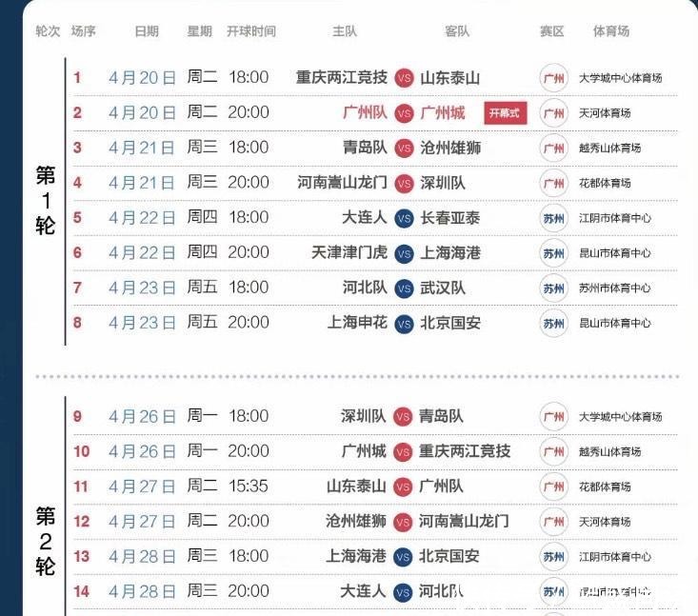Screen dimensions: 698x616
Task: Click the 苏州 badge beside 苏州市体育中心
Action: click(x=554, y=288)
